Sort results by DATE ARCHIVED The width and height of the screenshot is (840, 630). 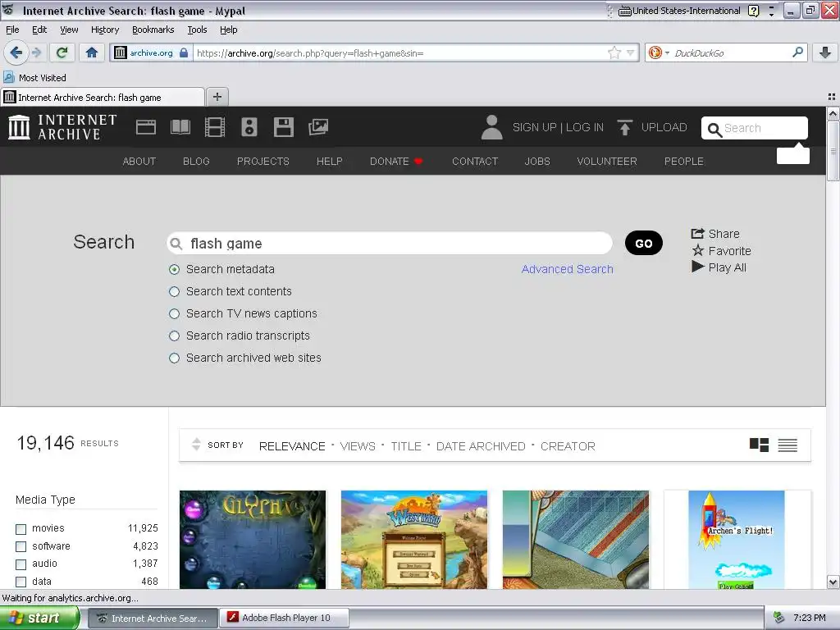coord(481,446)
